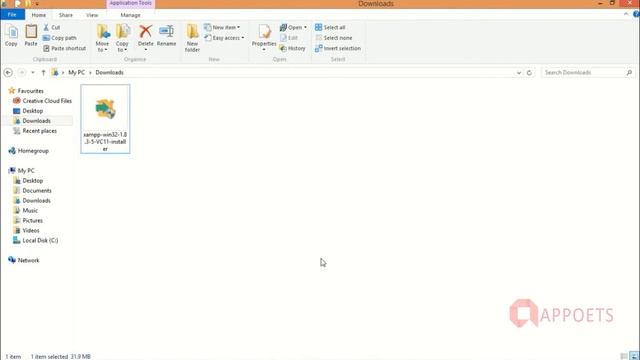The height and width of the screenshot is (360, 640).
Task: Open Documents under My PC
Action: pos(32,191)
